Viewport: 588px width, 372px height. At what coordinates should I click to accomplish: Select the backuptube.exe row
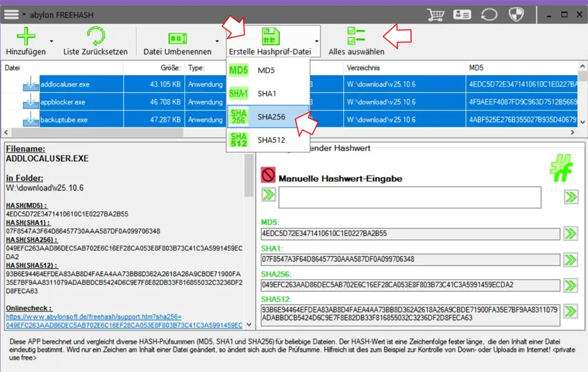point(289,119)
